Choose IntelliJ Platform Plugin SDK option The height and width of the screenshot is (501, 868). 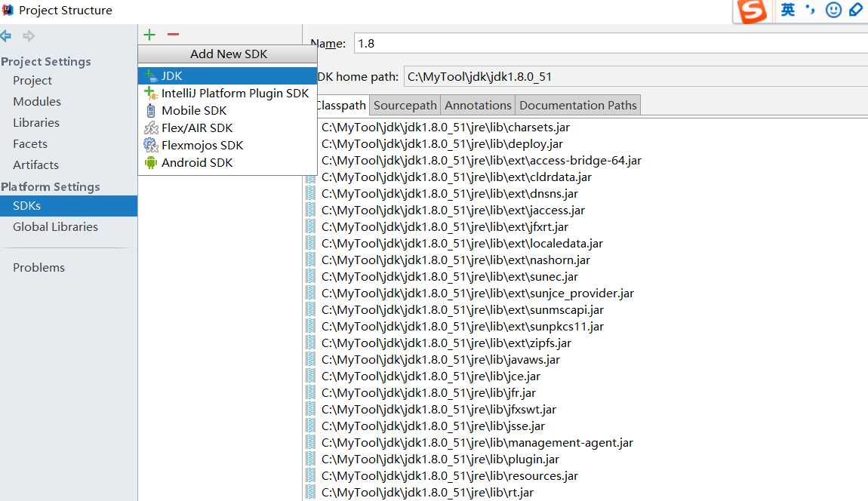click(x=227, y=93)
